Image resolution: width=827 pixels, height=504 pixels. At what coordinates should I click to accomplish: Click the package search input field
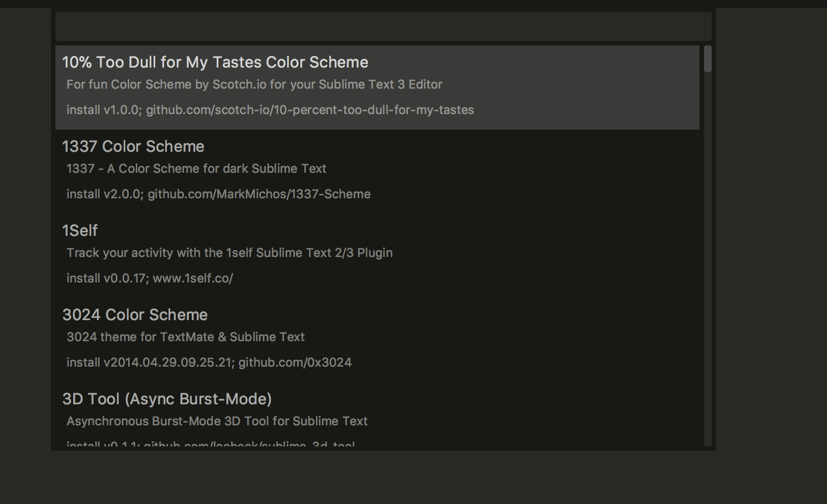383,27
